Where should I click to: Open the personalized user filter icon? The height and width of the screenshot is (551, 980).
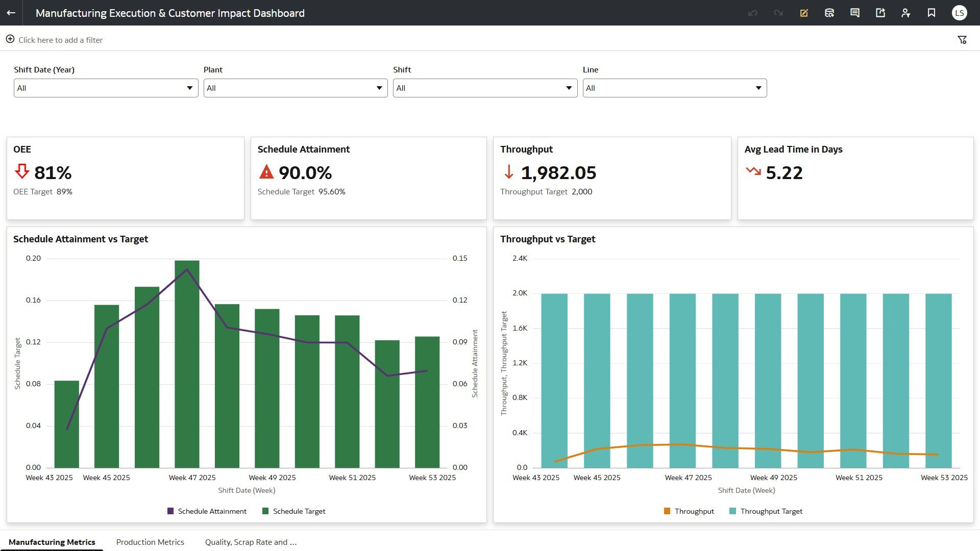(906, 13)
